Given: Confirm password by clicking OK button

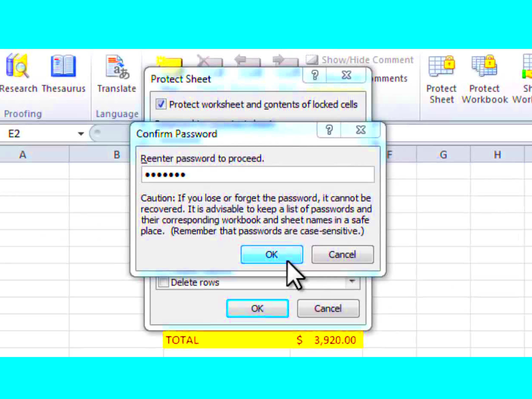Looking at the screenshot, I should (271, 254).
